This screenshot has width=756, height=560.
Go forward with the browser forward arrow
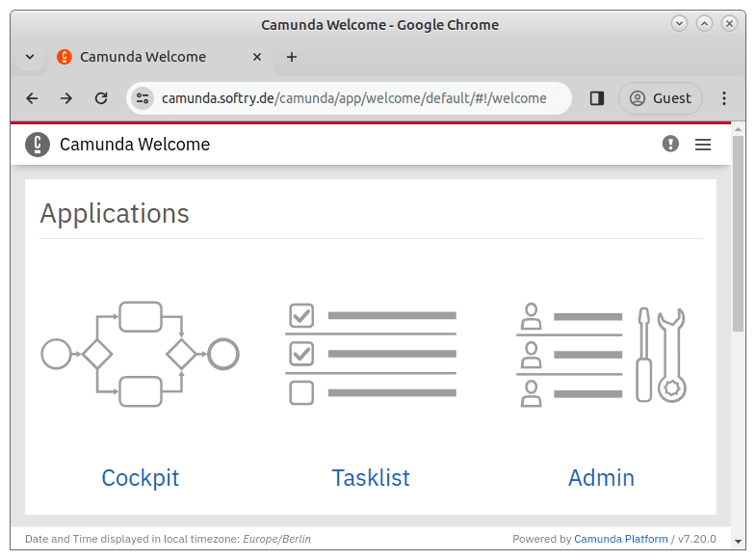[x=66, y=98]
